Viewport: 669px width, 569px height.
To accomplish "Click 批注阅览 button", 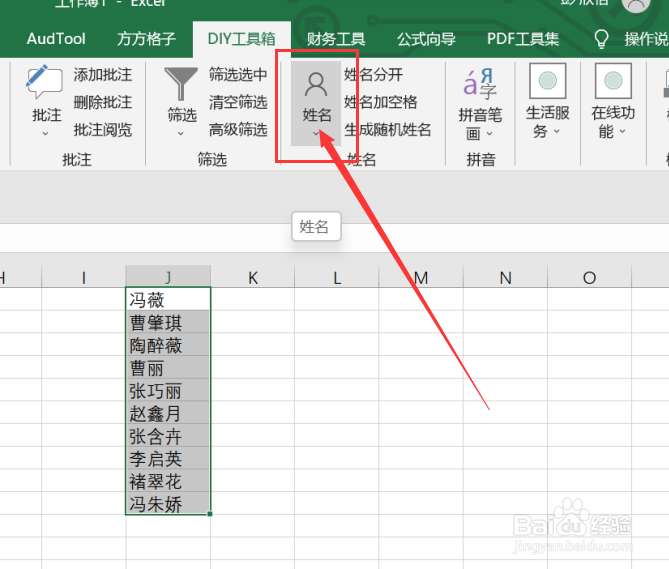I will pos(102,129).
